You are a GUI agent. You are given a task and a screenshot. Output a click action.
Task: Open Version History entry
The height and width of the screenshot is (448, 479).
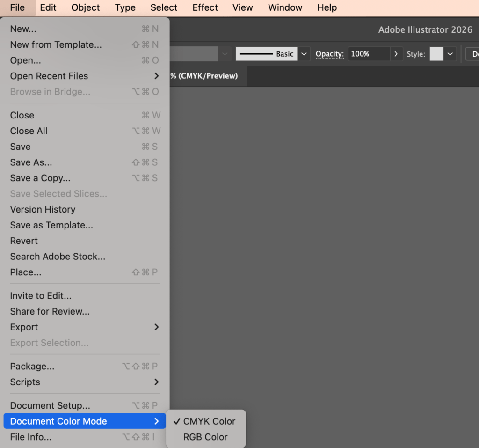point(43,209)
